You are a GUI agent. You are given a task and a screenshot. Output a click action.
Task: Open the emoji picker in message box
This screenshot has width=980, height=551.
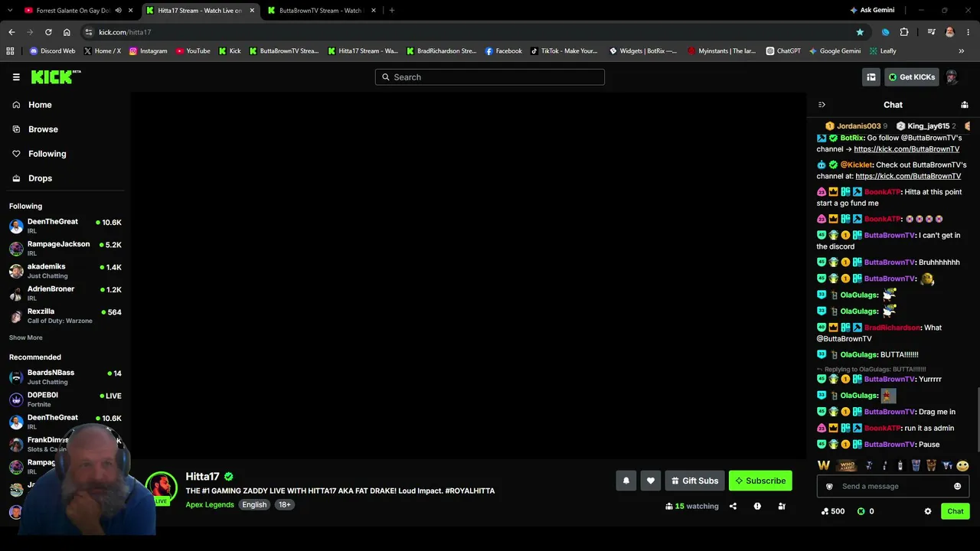(957, 487)
